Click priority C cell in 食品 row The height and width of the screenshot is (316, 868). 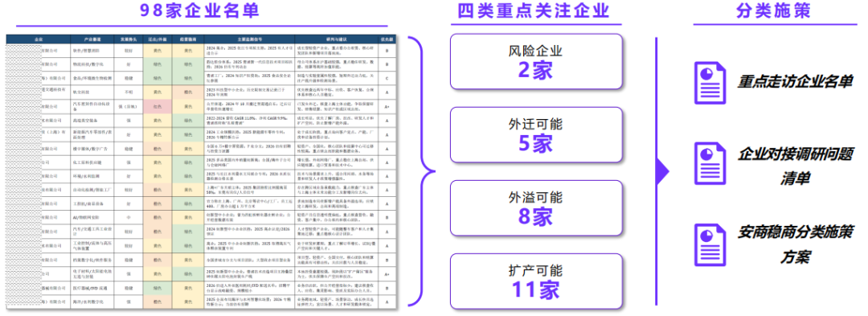click(387, 78)
